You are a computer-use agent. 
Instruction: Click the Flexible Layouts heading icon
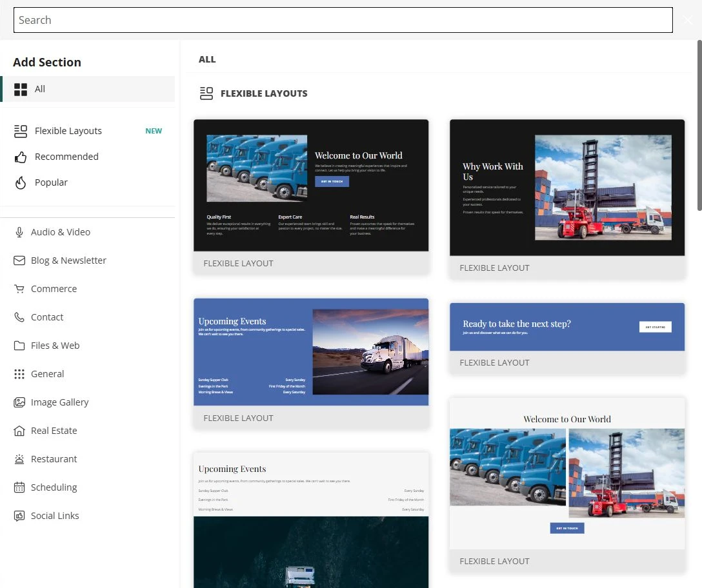206,93
